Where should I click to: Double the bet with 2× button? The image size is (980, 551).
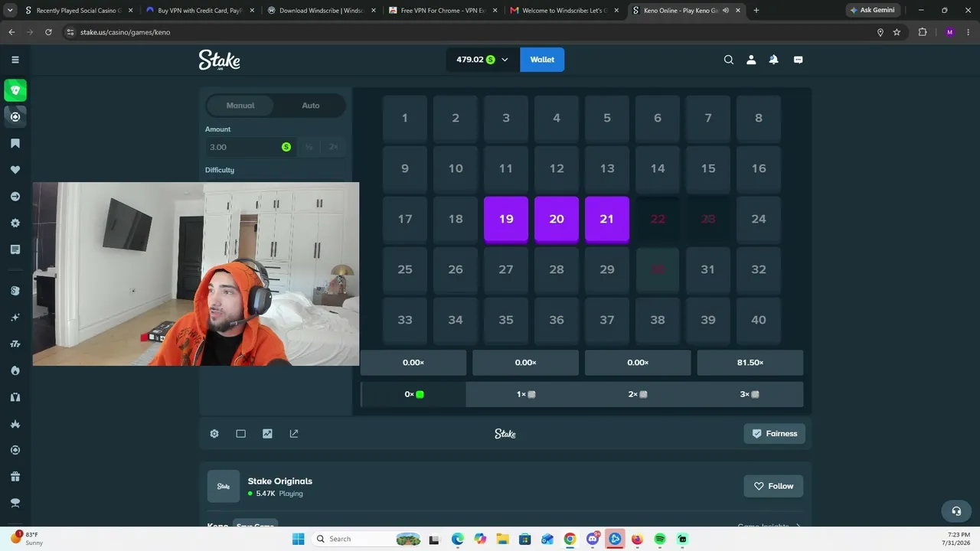coord(333,147)
